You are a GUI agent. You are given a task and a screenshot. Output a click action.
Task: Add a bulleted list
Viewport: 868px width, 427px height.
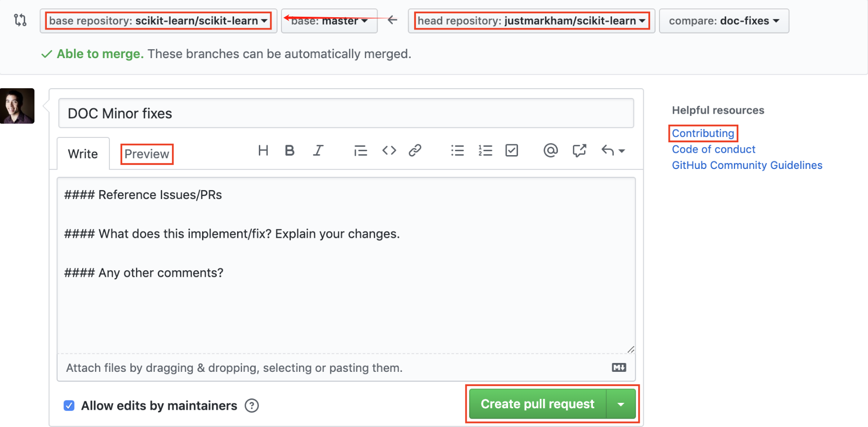click(457, 150)
